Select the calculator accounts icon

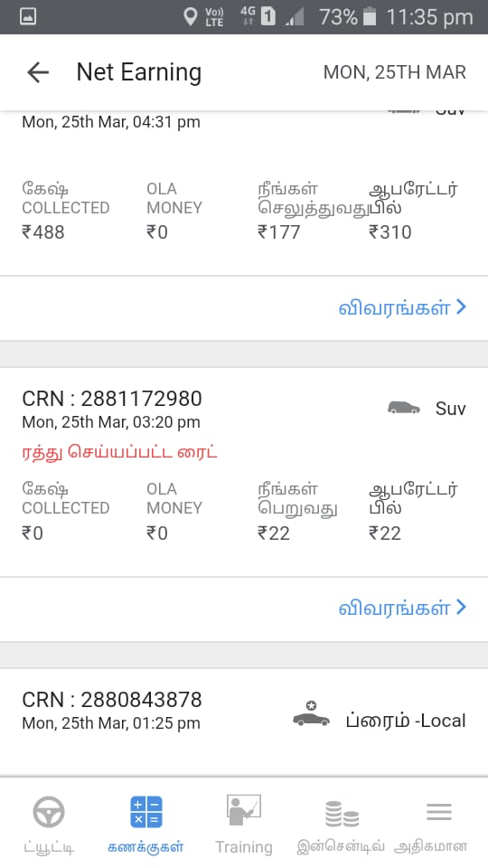146,812
